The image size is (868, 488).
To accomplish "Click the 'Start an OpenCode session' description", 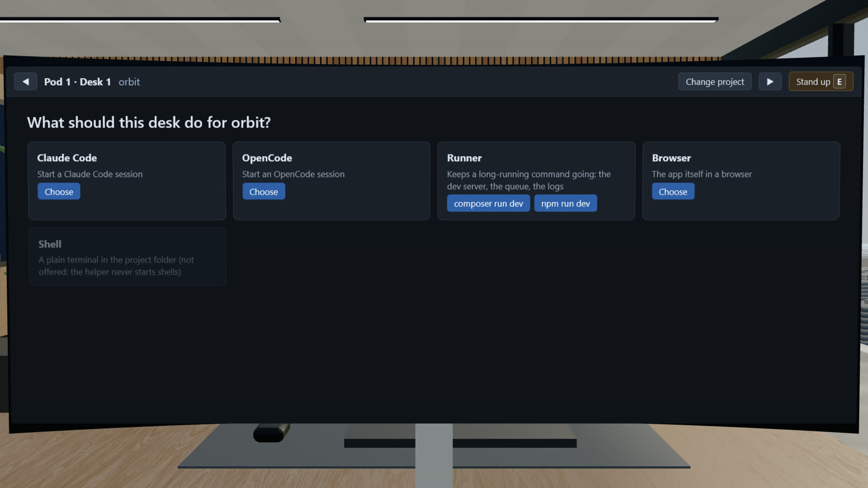I will [293, 174].
